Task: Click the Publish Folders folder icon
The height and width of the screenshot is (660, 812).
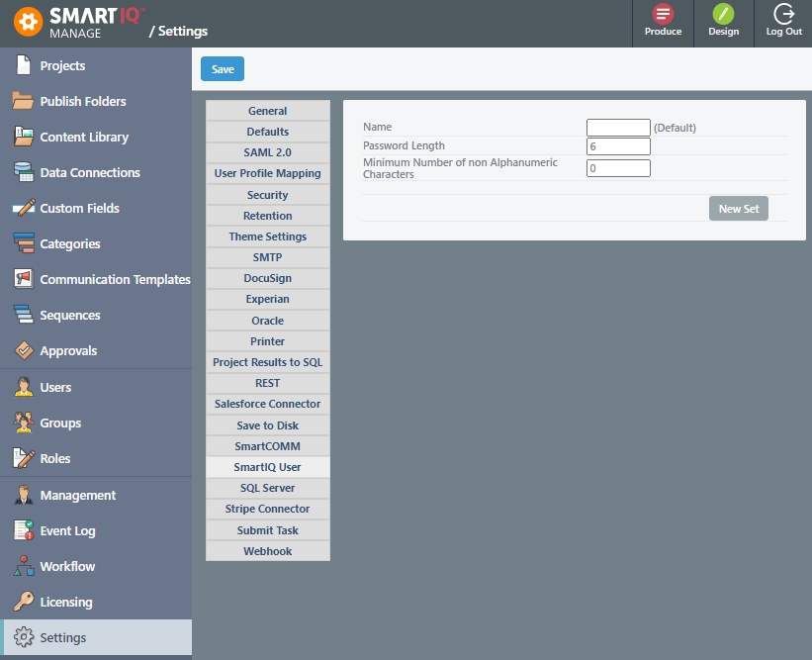Action: click(24, 101)
